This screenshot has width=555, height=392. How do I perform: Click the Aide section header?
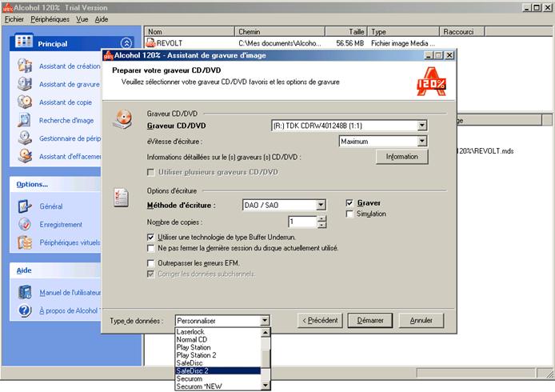pos(24,270)
